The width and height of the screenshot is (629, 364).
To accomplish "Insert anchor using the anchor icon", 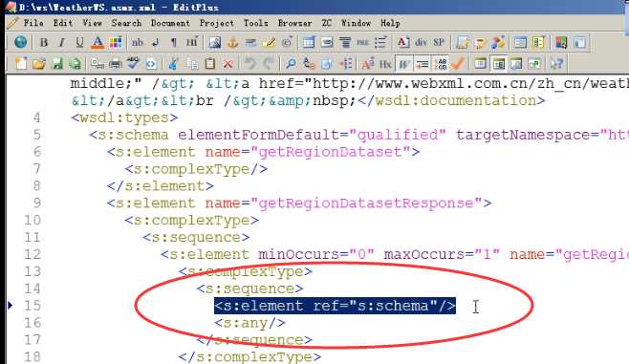I will (232, 42).
